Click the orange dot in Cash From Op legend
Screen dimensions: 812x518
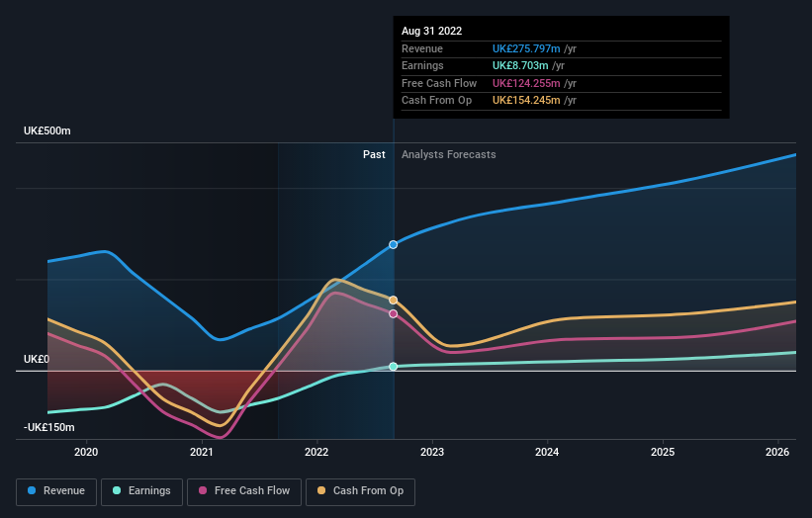[x=321, y=490]
